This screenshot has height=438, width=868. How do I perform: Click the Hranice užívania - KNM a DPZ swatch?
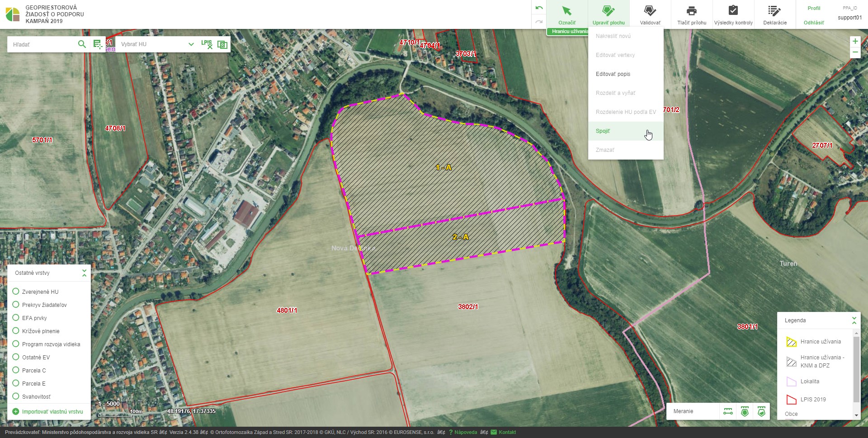[x=791, y=362]
